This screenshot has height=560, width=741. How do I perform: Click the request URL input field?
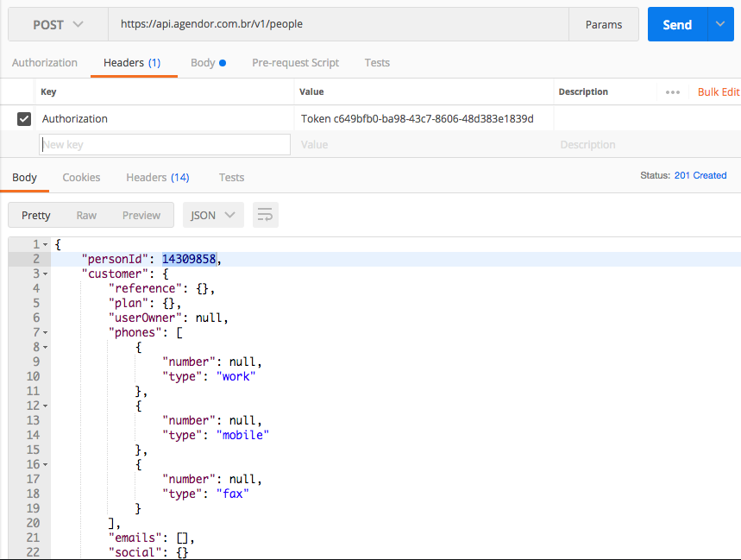point(338,24)
